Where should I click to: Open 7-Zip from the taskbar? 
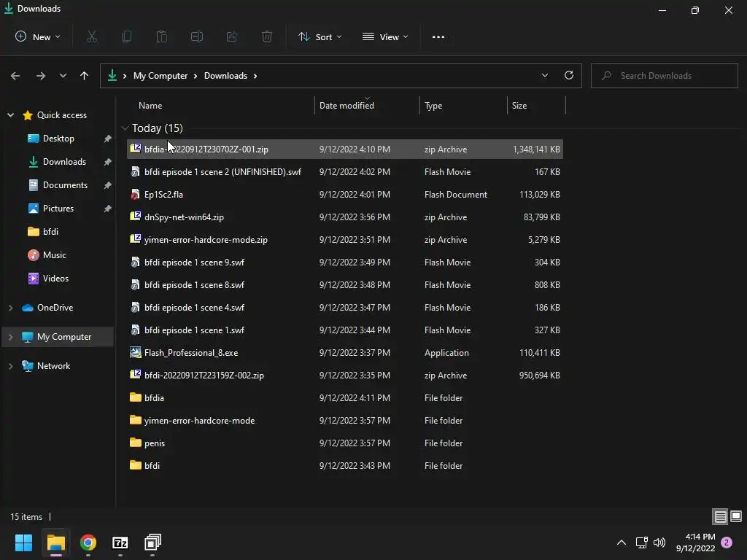pos(120,542)
